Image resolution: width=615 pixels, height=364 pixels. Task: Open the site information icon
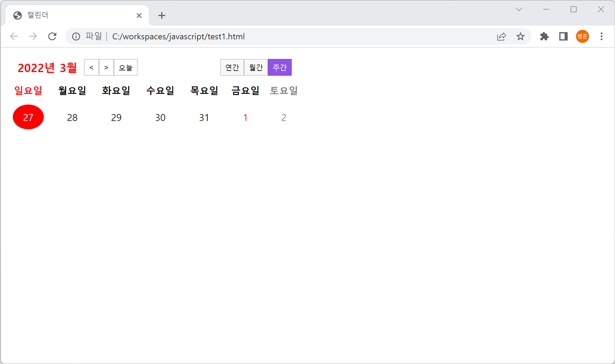(x=76, y=37)
